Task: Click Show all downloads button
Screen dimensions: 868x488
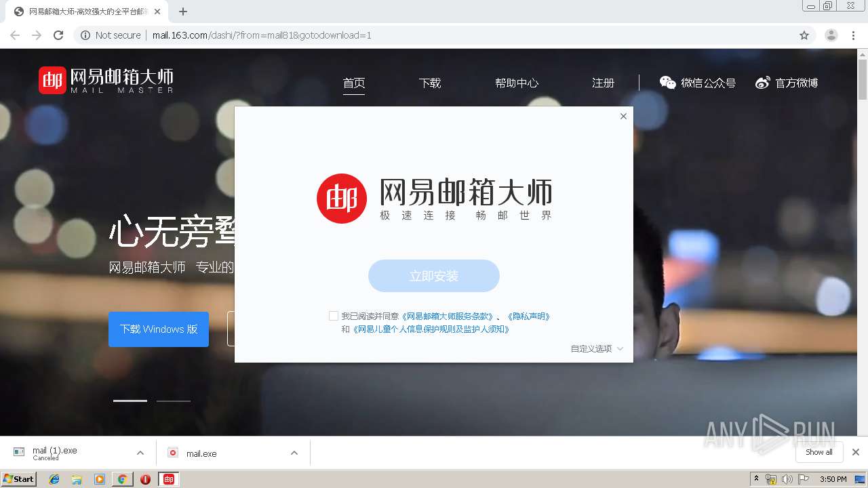Action: pos(819,452)
